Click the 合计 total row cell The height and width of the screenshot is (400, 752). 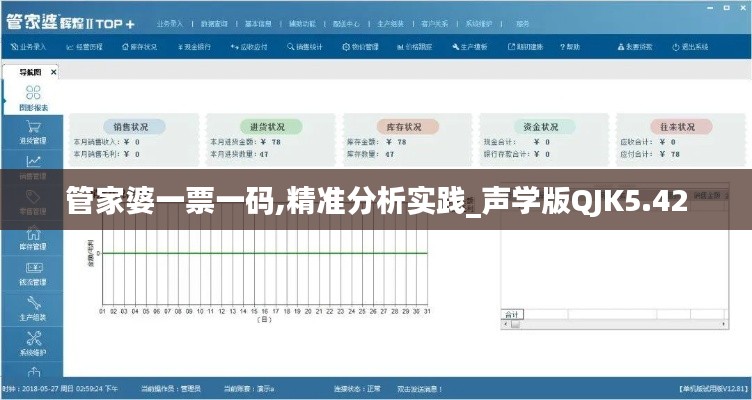tap(512, 315)
